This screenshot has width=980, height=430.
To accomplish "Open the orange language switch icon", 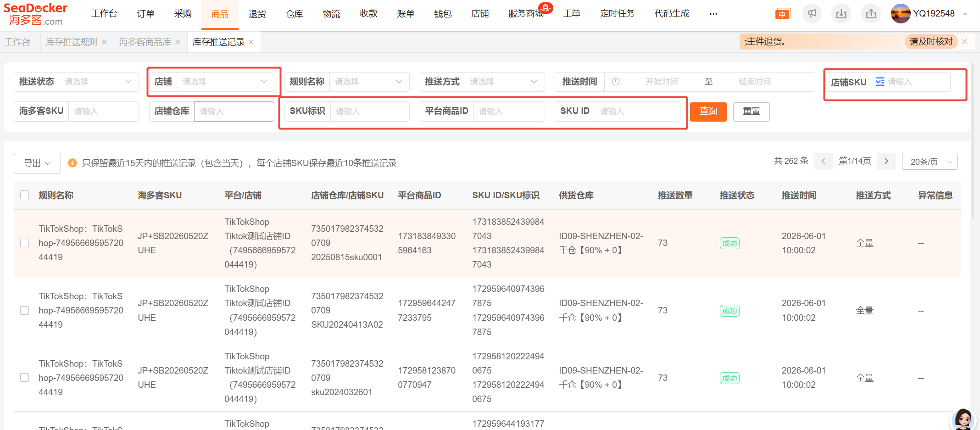I will click(x=782, y=14).
